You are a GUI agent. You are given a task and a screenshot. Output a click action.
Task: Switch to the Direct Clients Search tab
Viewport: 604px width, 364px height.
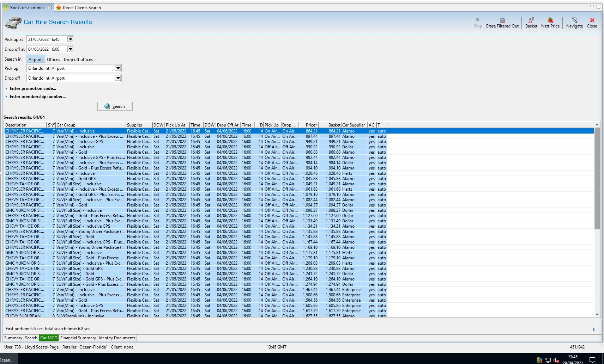(81, 7)
